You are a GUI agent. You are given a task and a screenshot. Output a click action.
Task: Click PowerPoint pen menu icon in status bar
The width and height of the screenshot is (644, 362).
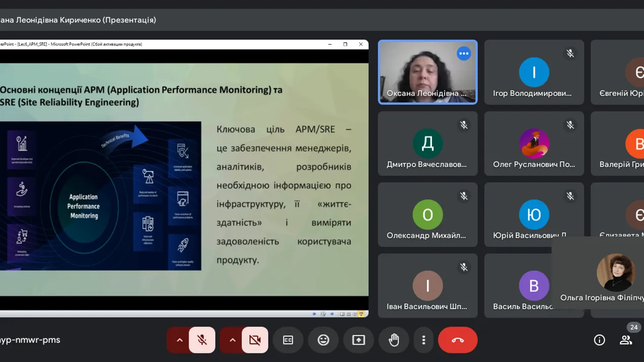[x=323, y=314]
